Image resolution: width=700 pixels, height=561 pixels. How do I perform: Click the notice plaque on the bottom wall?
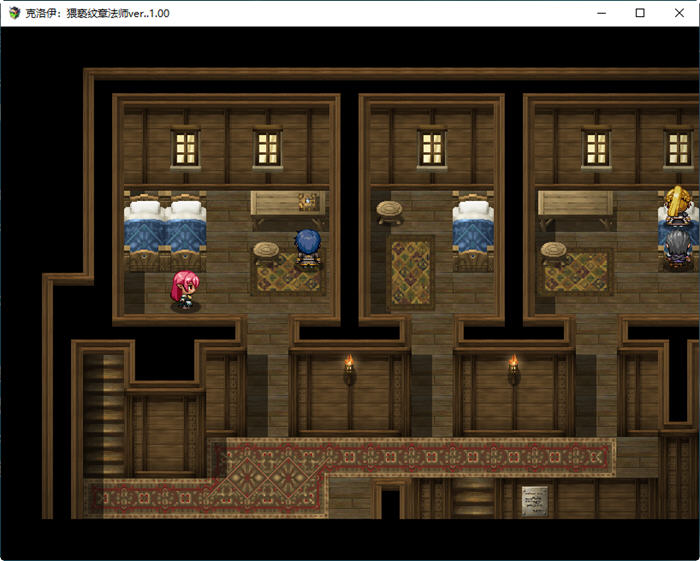tap(535, 499)
